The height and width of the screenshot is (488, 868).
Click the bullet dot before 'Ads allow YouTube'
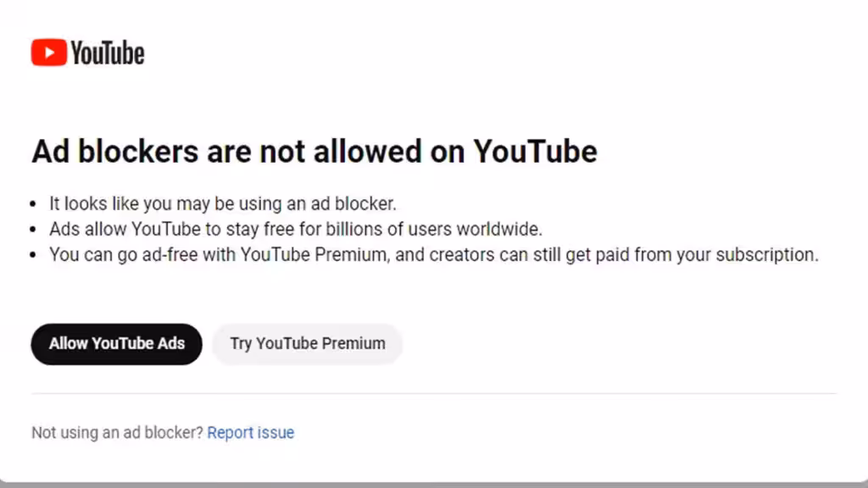(x=34, y=230)
